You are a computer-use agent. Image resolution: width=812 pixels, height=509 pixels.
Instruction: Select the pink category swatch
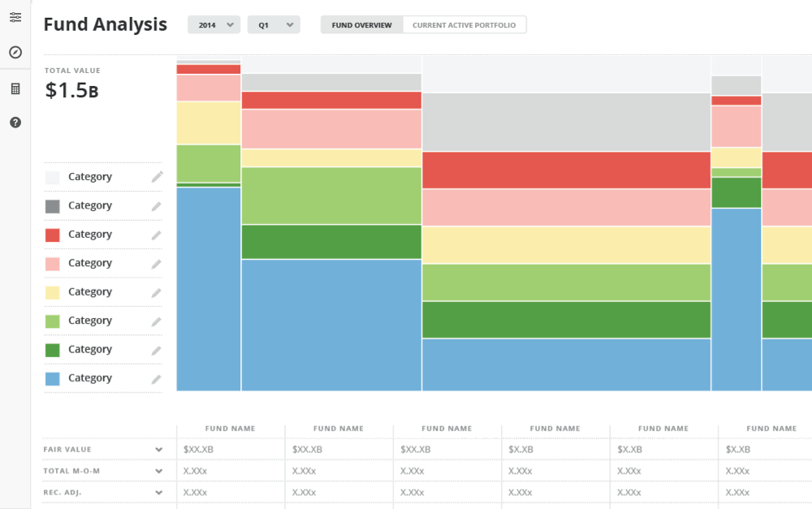click(x=52, y=264)
